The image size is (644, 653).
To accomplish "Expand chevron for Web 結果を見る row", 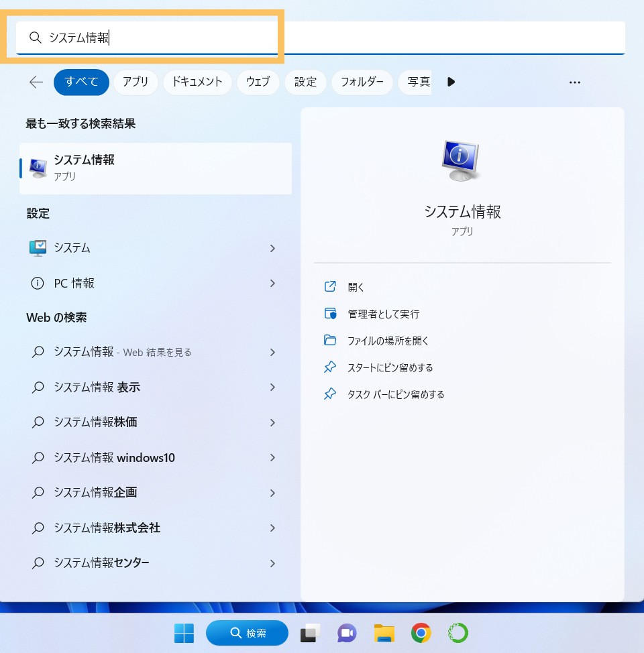I will (272, 352).
